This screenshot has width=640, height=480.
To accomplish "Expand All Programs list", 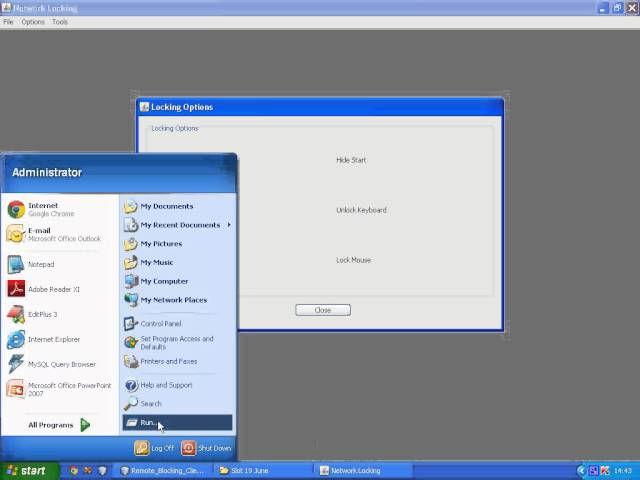I will (59, 425).
